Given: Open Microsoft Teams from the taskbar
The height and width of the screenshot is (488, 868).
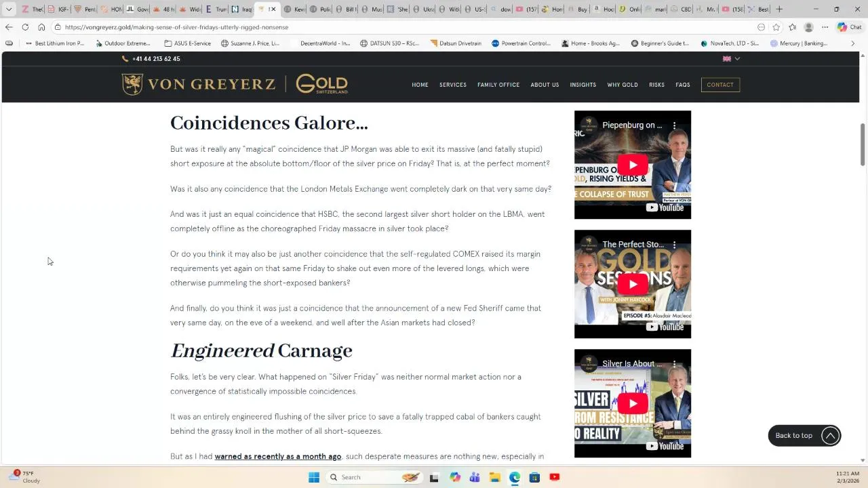Looking at the screenshot, I should pos(475,477).
